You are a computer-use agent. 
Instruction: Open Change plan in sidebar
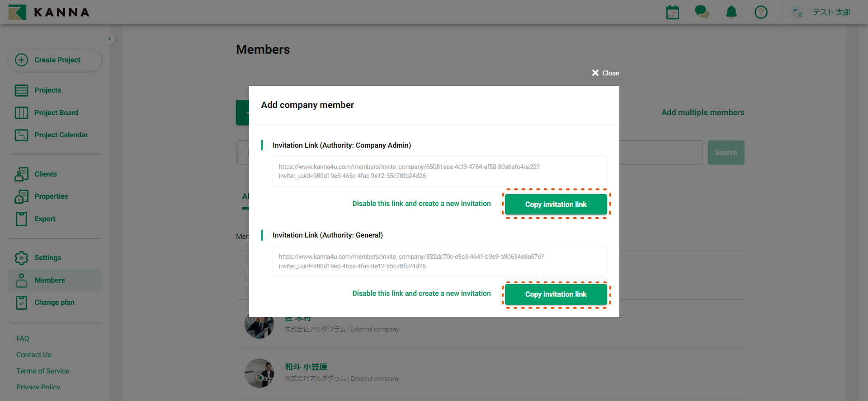tap(54, 303)
